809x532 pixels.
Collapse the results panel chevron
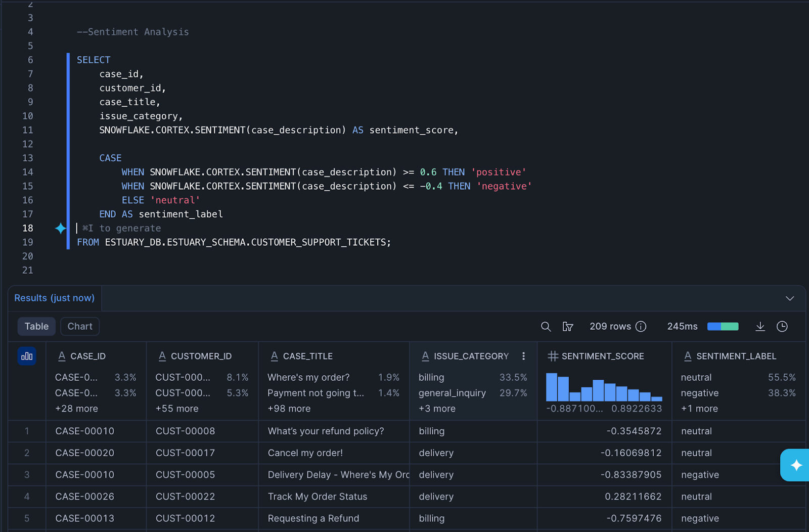coord(790,298)
